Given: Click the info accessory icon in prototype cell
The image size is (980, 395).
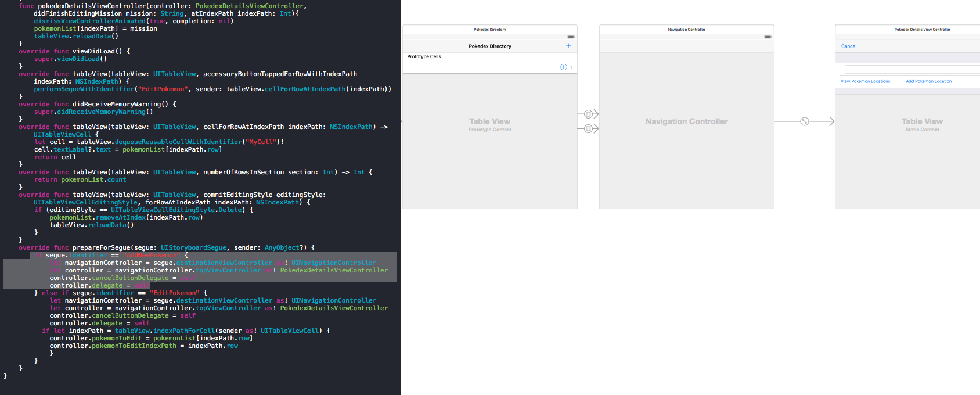Looking at the screenshot, I should (563, 67).
